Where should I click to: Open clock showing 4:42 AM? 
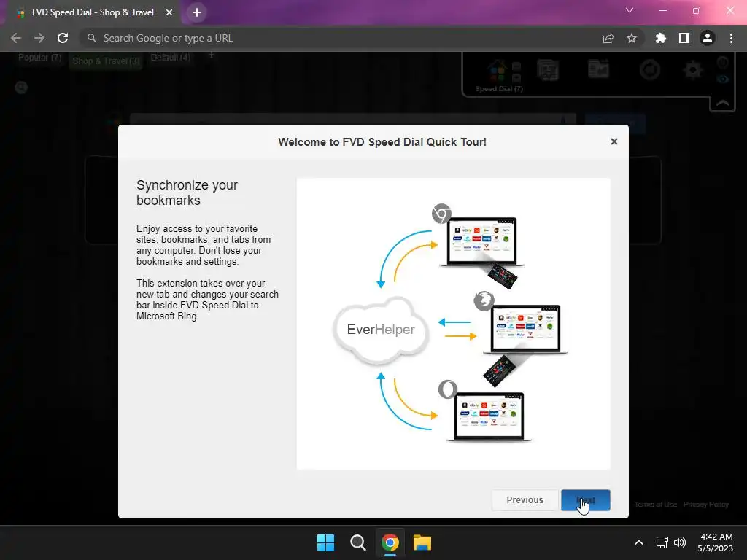pos(715,542)
